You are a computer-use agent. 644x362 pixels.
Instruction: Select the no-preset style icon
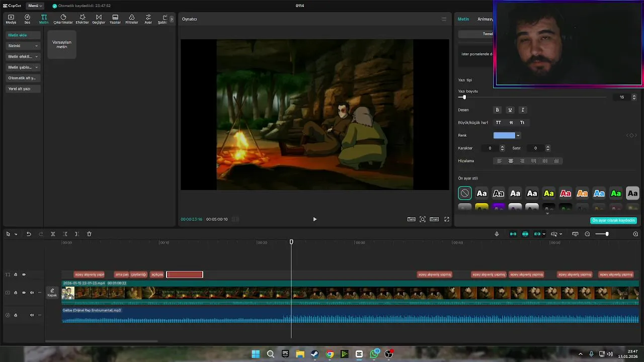[x=465, y=193]
